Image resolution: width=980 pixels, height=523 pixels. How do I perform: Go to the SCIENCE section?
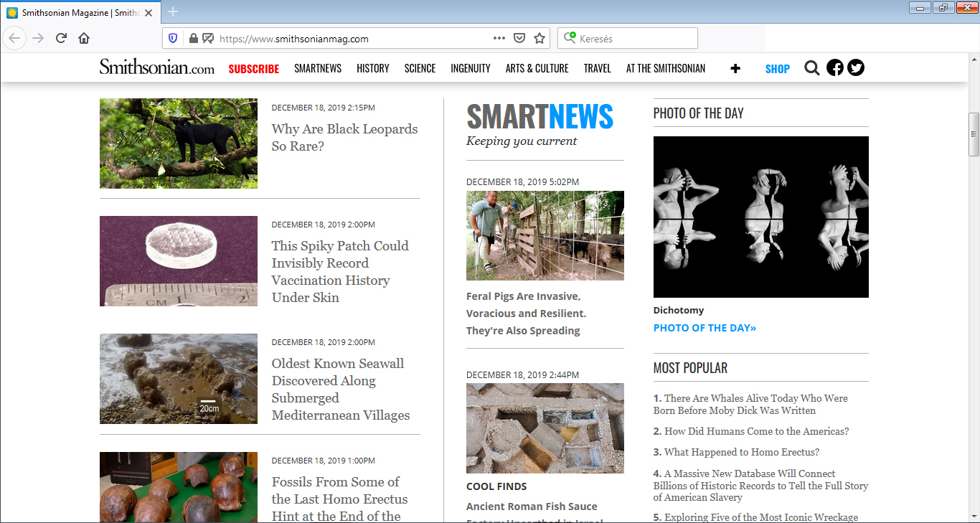[x=420, y=68]
